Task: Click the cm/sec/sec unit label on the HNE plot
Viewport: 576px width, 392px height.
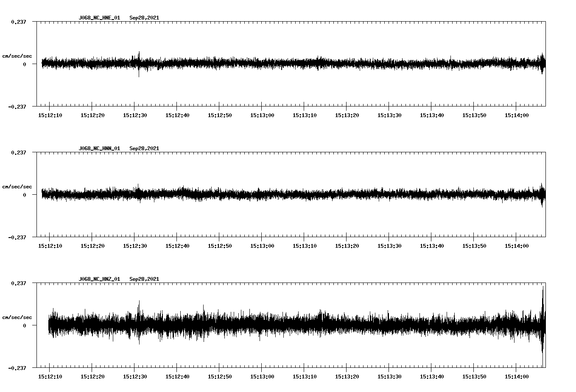Action: (x=17, y=56)
